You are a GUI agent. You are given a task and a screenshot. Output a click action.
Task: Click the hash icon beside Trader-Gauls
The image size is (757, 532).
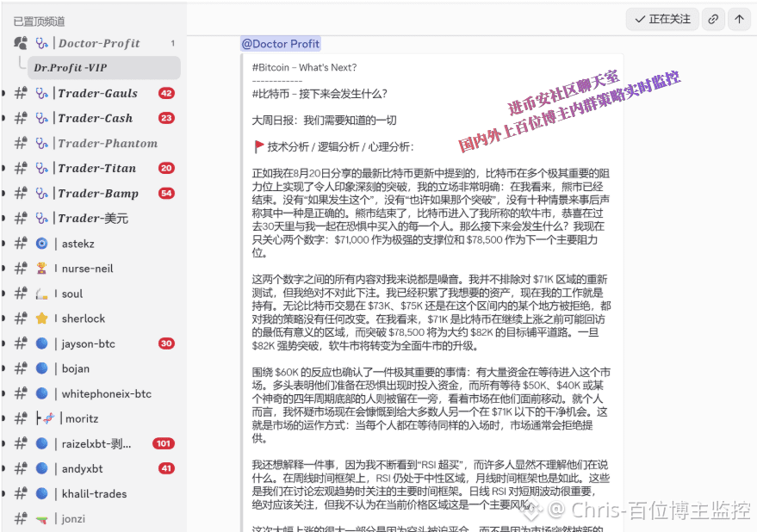click(x=21, y=93)
